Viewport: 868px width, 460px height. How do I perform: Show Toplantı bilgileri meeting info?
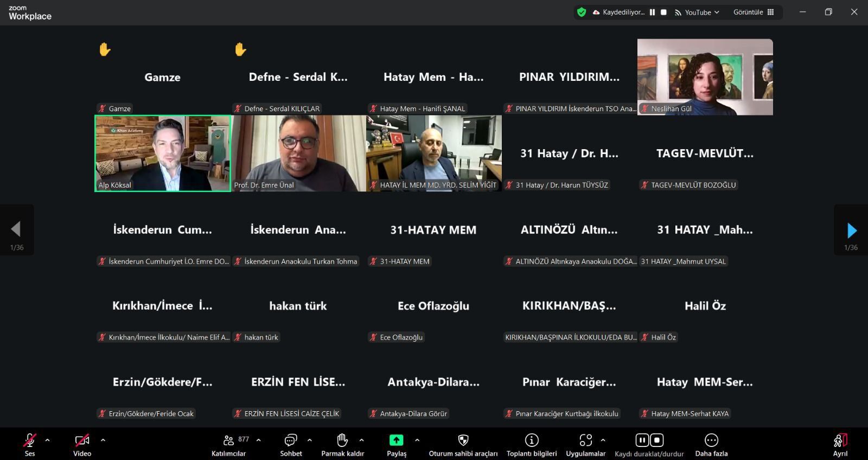coord(531,444)
